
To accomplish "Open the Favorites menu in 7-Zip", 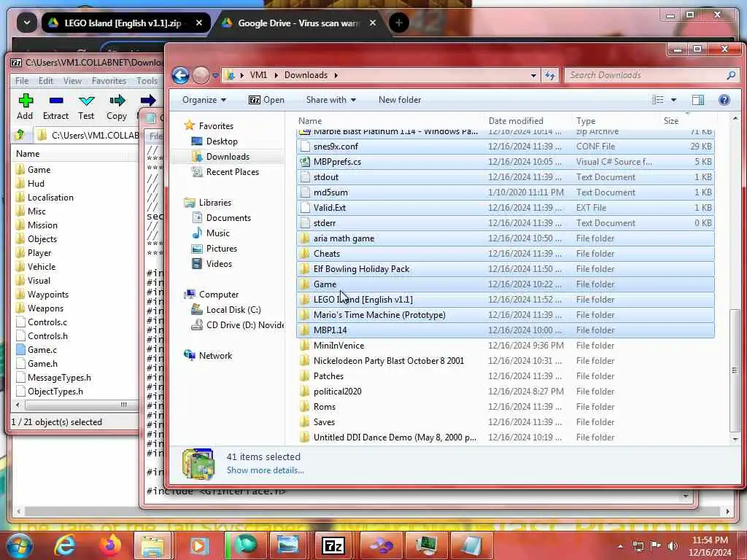I will [x=109, y=81].
